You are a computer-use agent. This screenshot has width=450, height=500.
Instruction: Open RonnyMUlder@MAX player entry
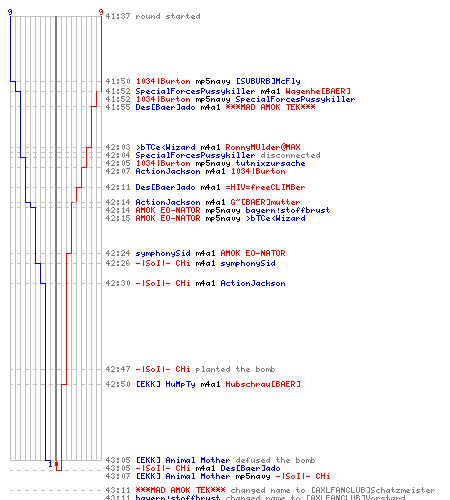click(x=263, y=147)
